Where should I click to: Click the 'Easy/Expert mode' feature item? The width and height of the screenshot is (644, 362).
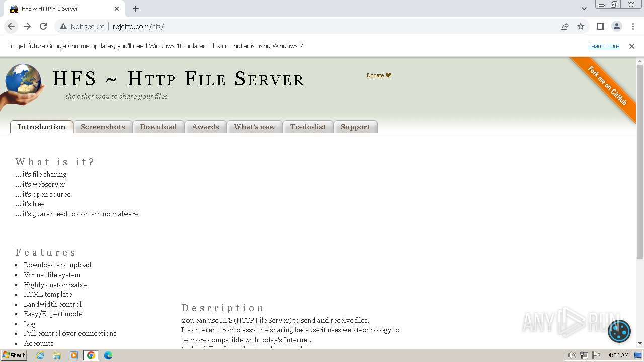click(53, 314)
